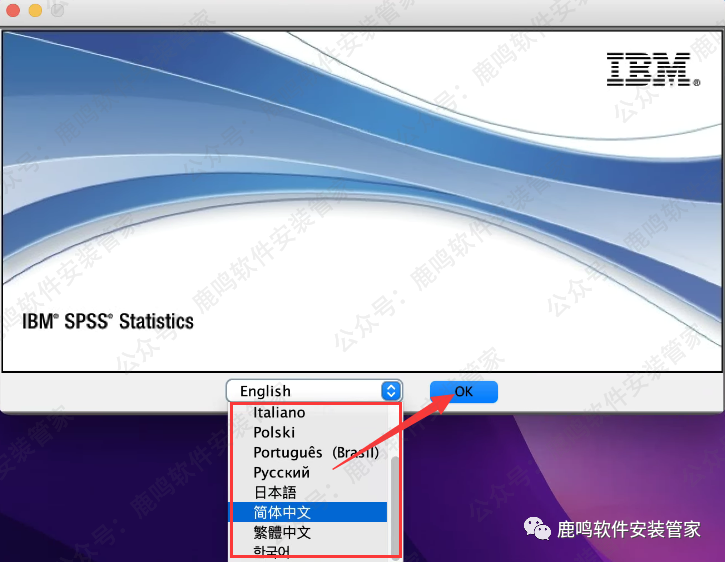Click the IBM SPSS Statistics title text
The height and width of the screenshot is (562, 725).
coord(107,321)
